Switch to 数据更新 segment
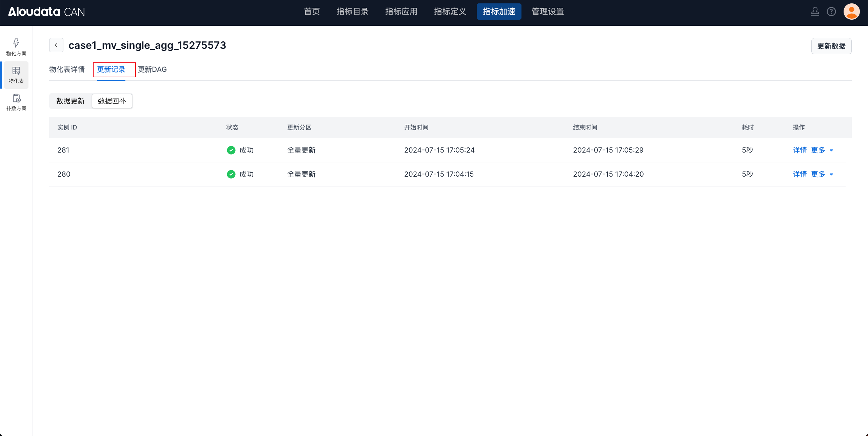This screenshot has width=868, height=436. pos(71,101)
